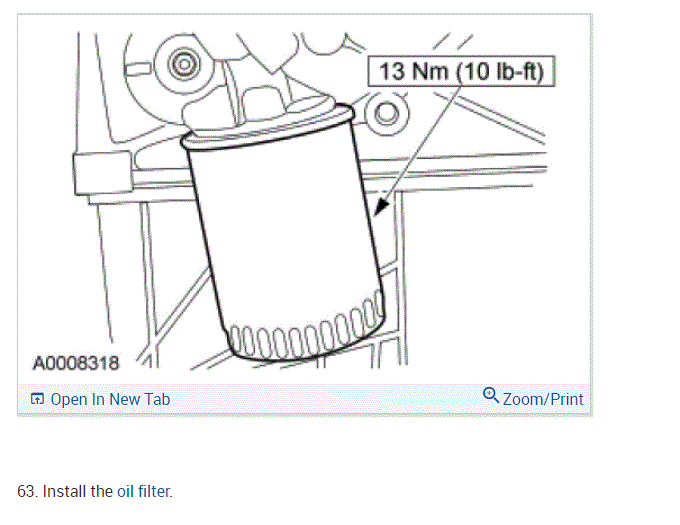Viewport: 680px width, 525px height.
Task: Click the round bolt at the diagram's upper left
Action: coord(184,65)
